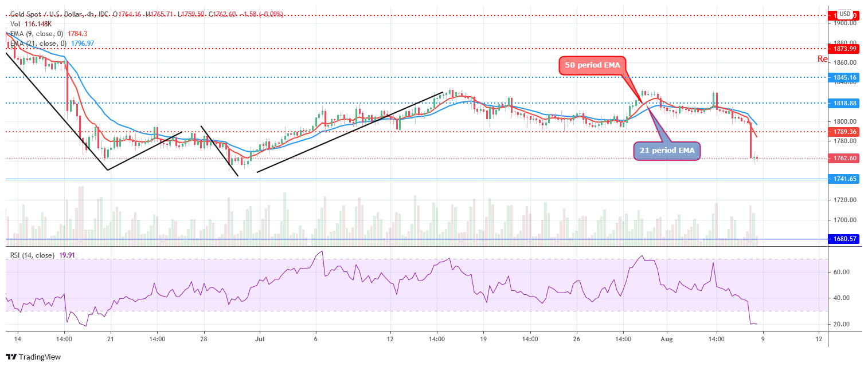Select the 21 period EMA callout label
The image size is (868, 367).
667,151
